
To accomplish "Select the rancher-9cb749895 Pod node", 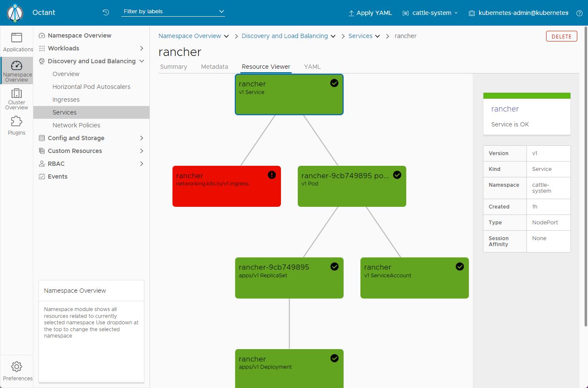I will pyautogui.click(x=352, y=186).
